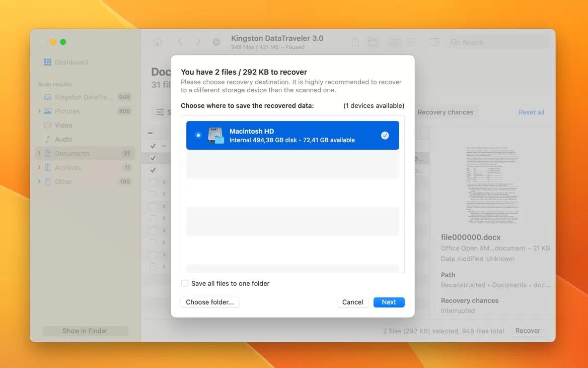Screen dimensions: 588x368
Task: Click the Search field in toolbar
Action: click(x=498, y=43)
